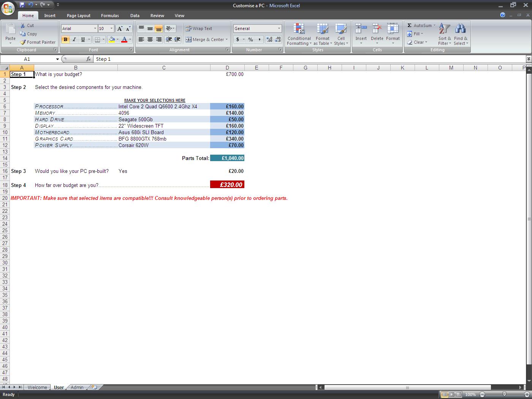Image resolution: width=532 pixels, height=399 pixels.
Task: Open Microsoft Excel Help
Action: pos(503,15)
